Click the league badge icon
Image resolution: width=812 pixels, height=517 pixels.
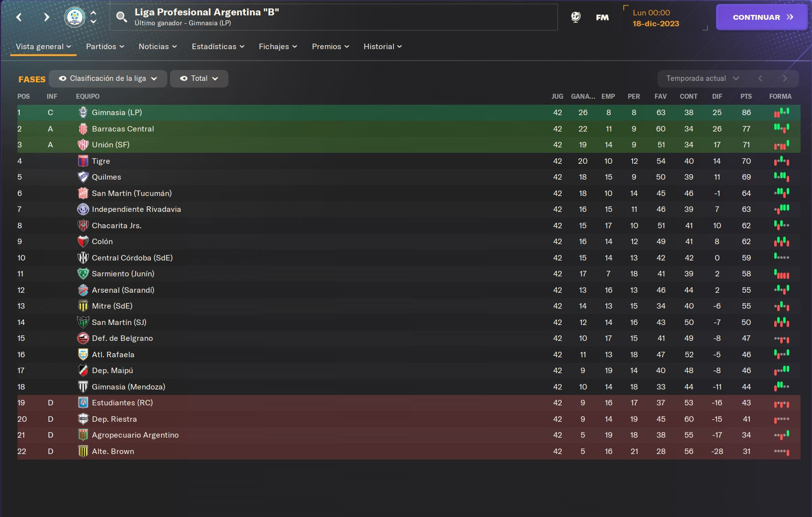pyautogui.click(x=75, y=17)
